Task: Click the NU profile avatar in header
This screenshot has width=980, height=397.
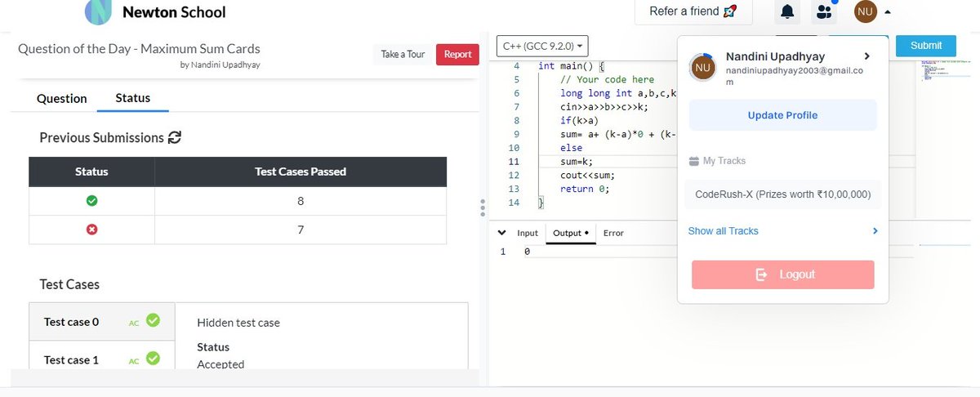Action: [866, 11]
